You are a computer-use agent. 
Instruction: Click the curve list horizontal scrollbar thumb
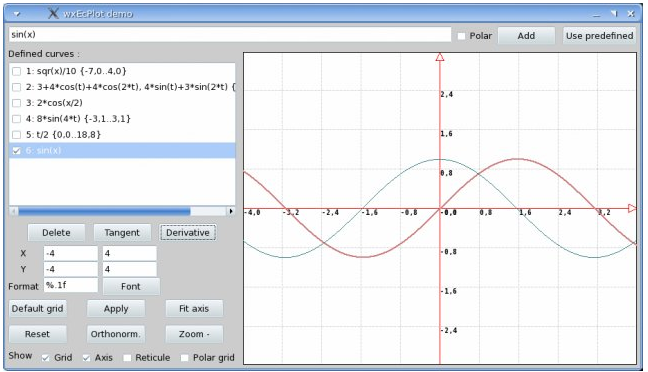click(104, 211)
